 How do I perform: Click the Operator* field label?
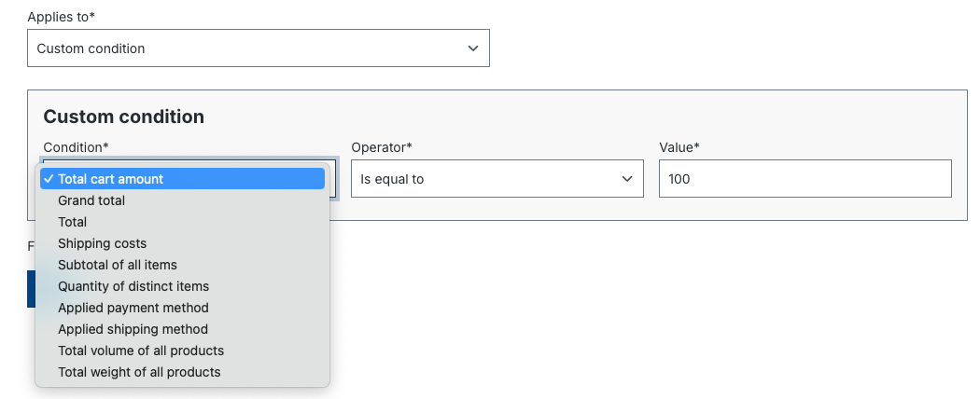coord(382,147)
